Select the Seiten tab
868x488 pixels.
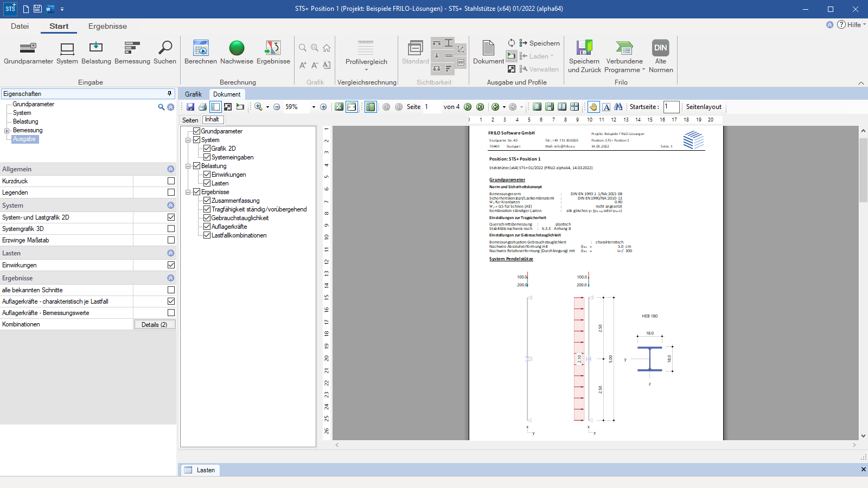(190, 120)
